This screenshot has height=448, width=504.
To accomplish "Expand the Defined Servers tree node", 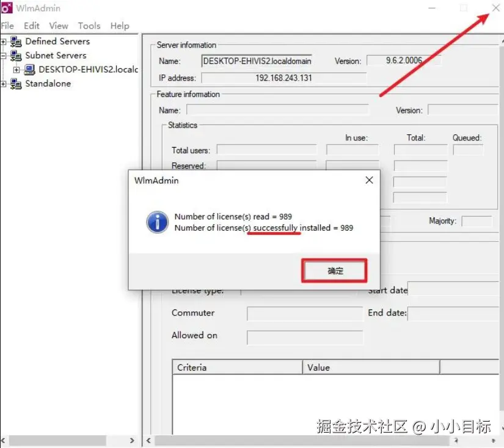I will point(3,42).
